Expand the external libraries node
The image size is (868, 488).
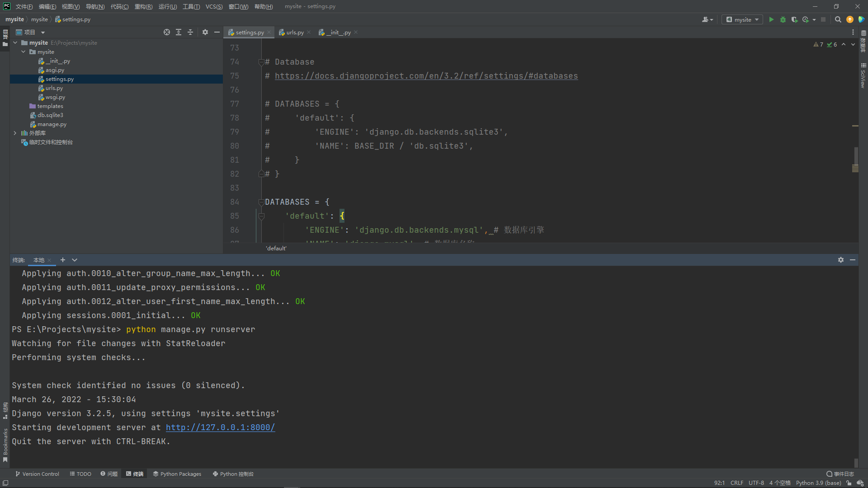coord(15,133)
